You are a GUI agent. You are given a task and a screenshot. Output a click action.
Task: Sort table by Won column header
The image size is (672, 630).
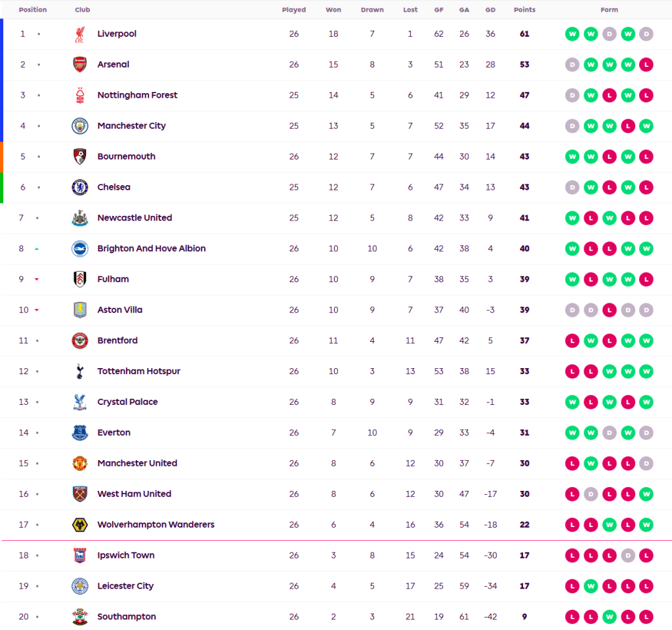pos(333,10)
